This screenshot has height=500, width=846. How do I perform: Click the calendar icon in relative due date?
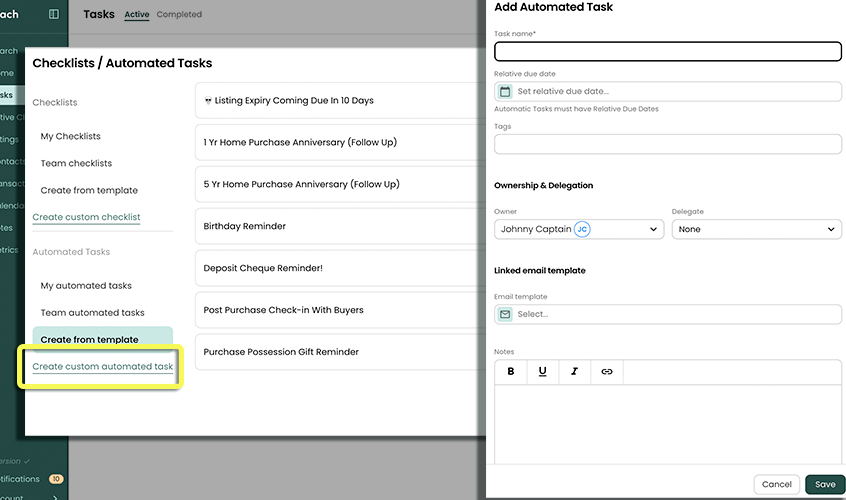(505, 91)
